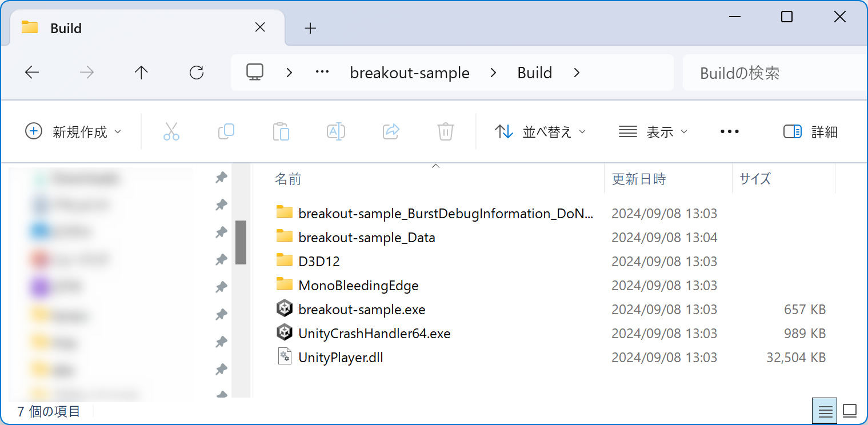Click the Back navigation arrow
Screen dimensions: 868x425
tap(32, 73)
